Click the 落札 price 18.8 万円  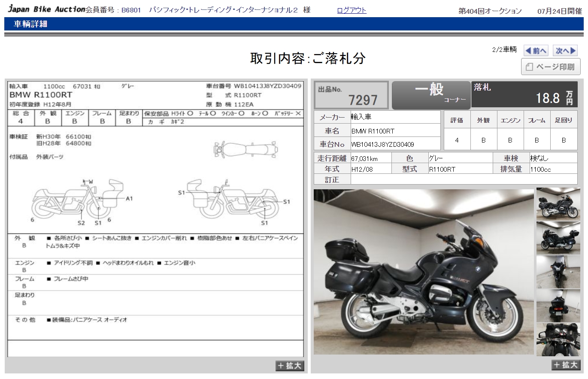coord(524,94)
